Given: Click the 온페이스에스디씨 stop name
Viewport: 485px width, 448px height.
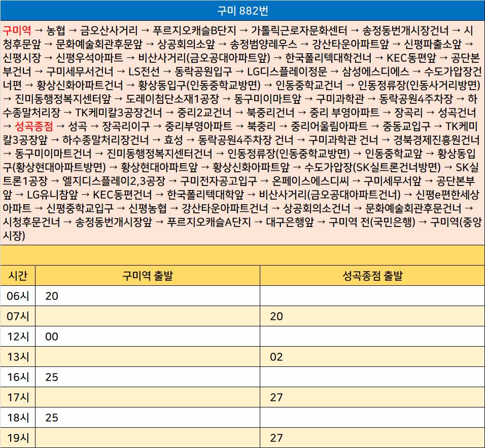Looking at the screenshot, I should click(310, 181).
